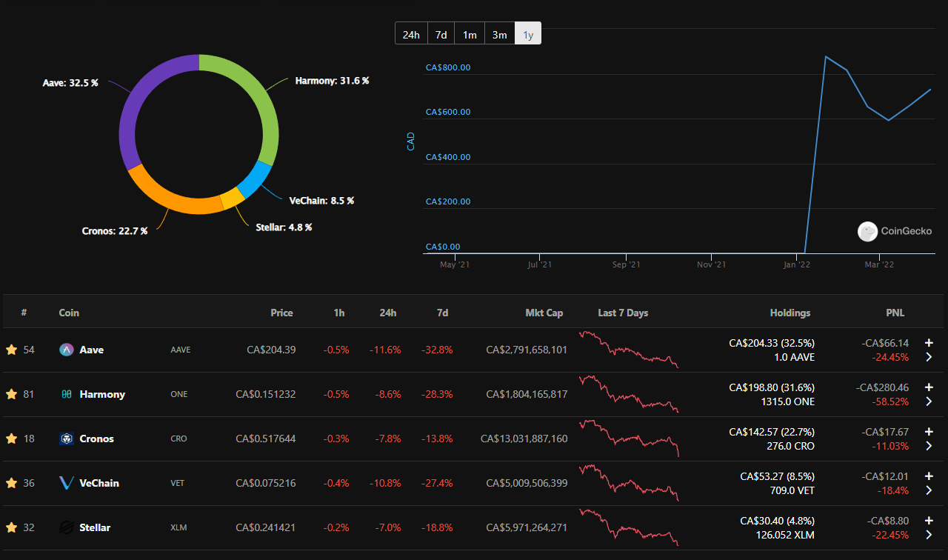Expand VeChain row details chevron
This screenshot has width=948, height=560.
[929, 490]
